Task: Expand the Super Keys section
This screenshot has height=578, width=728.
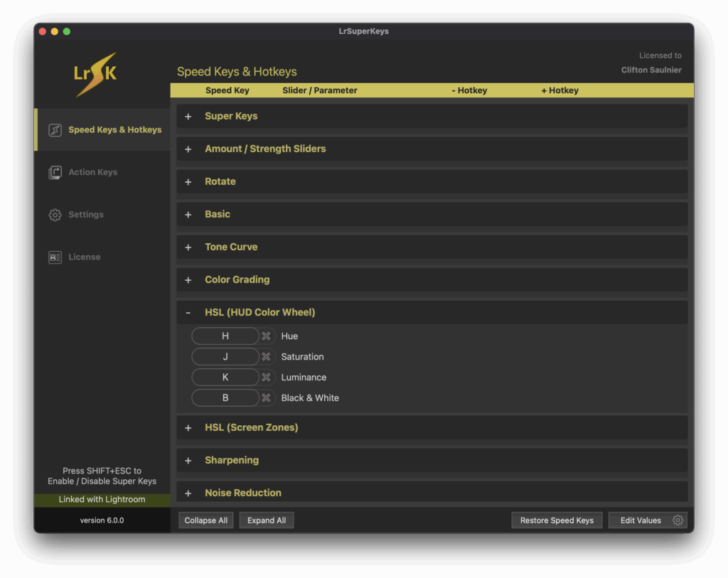Action: click(x=188, y=117)
